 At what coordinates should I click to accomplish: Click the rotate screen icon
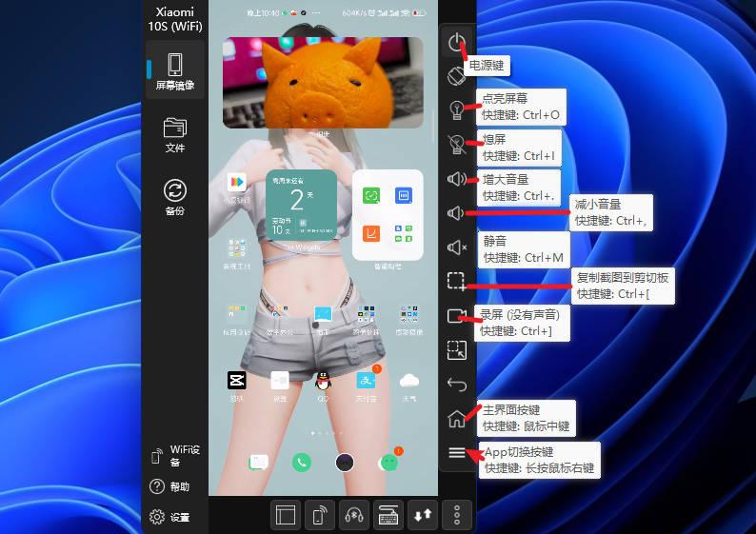(x=457, y=74)
